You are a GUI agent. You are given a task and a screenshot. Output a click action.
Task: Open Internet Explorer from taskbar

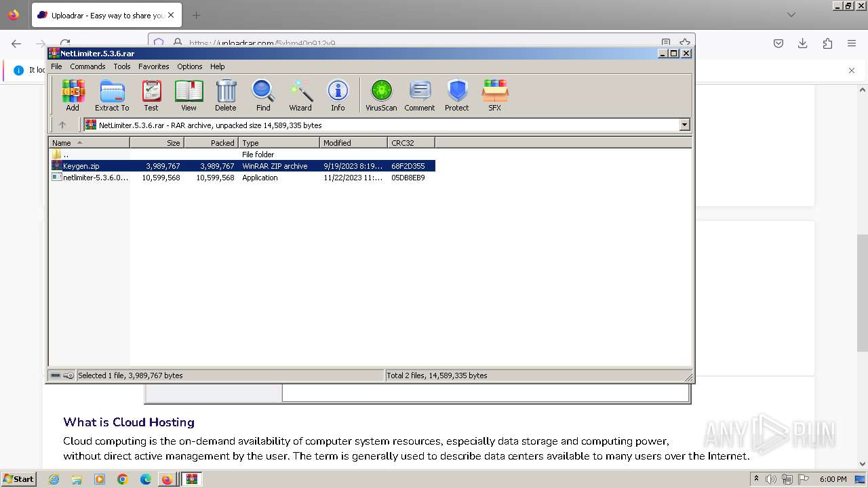pyautogui.click(x=54, y=479)
